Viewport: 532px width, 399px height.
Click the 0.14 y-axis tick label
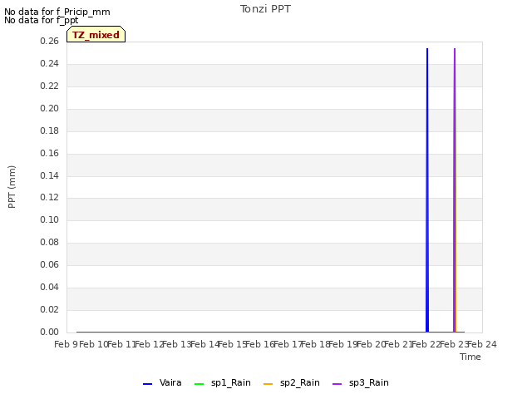pyautogui.click(x=49, y=175)
